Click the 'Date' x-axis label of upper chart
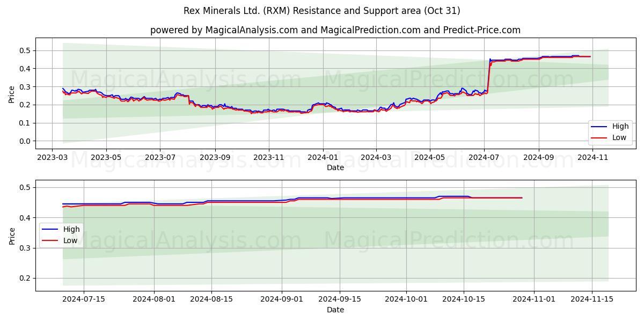 click(335, 167)
